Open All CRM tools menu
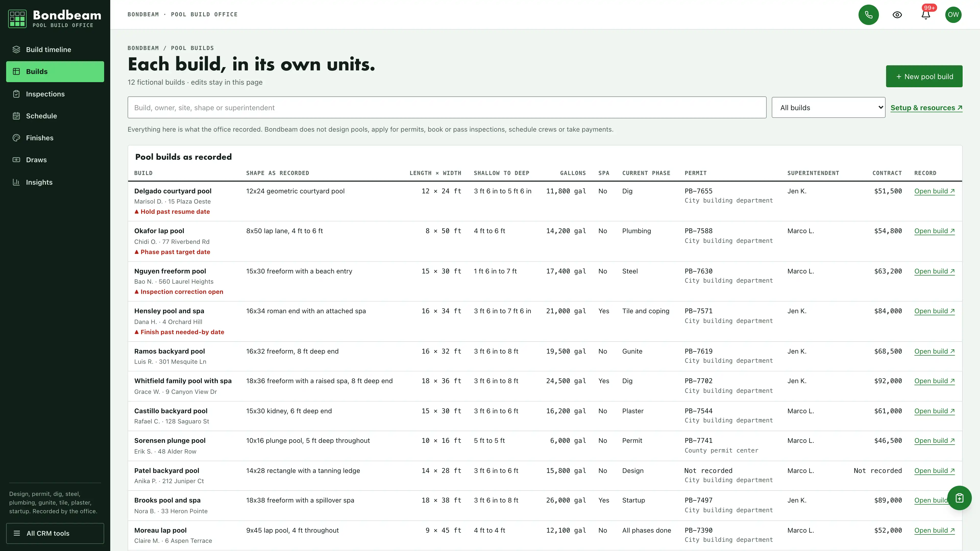The image size is (980, 551). tap(55, 533)
